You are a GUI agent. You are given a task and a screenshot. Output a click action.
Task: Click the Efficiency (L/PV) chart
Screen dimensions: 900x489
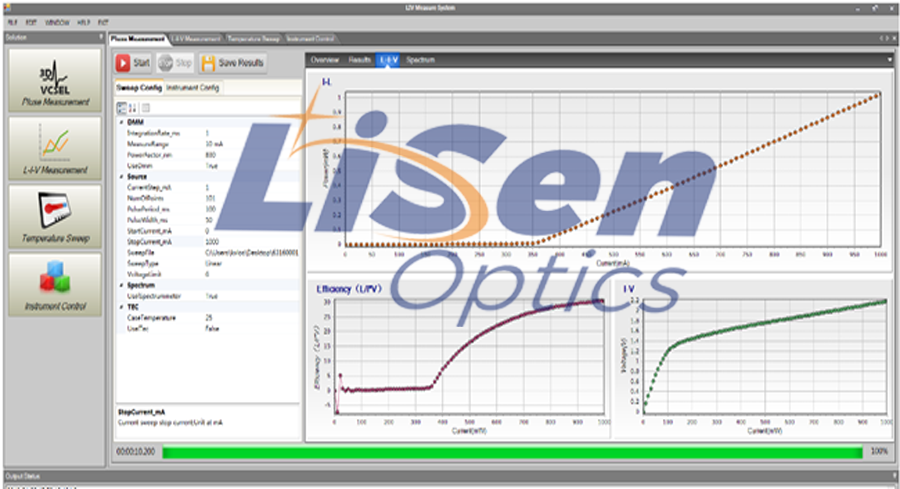click(x=469, y=356)
